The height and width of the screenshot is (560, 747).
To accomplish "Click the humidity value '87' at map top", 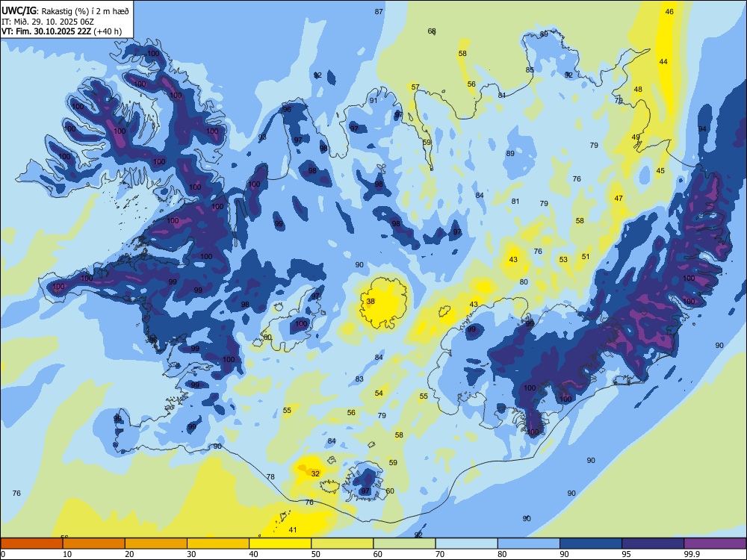I will pos(379,11).
